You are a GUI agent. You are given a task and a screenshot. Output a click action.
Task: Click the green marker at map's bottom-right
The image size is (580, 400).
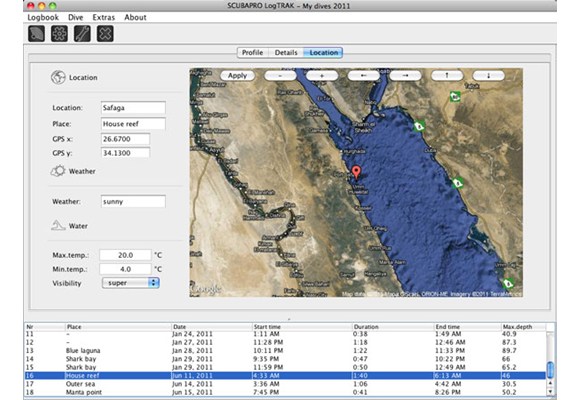[508, 283]
